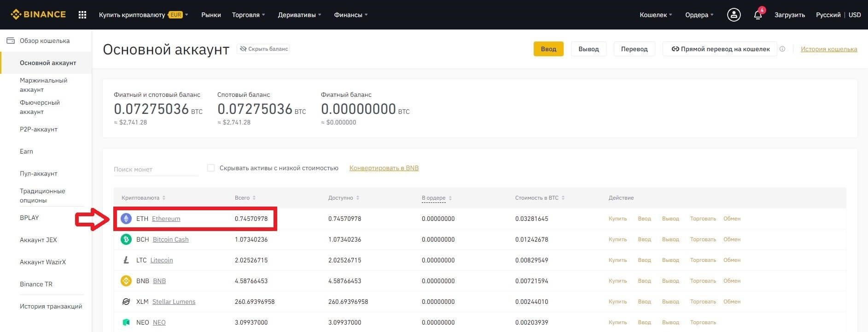Click the Конвертировать в BNB link
The image size is (868, 332).
coord(384,168)
